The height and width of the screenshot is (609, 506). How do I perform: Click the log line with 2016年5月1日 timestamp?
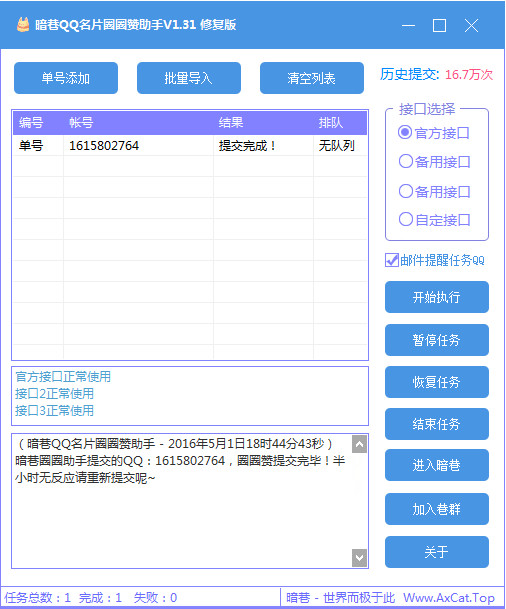174,444
